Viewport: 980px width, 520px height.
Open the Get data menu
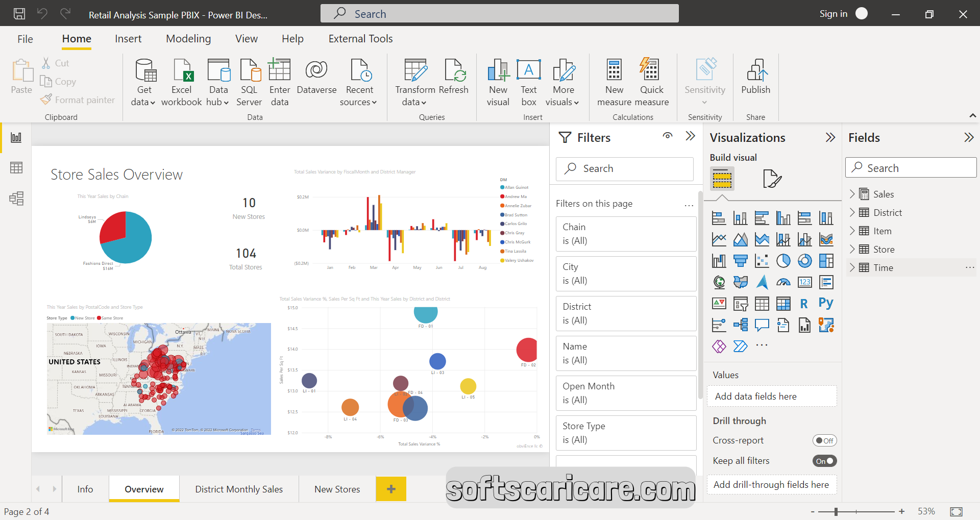(143, 82)
